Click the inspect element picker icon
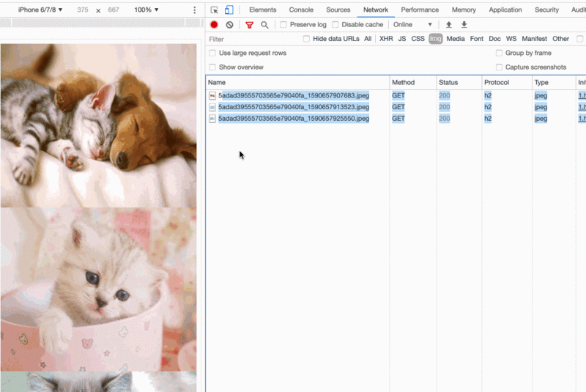 pos(214,10)
